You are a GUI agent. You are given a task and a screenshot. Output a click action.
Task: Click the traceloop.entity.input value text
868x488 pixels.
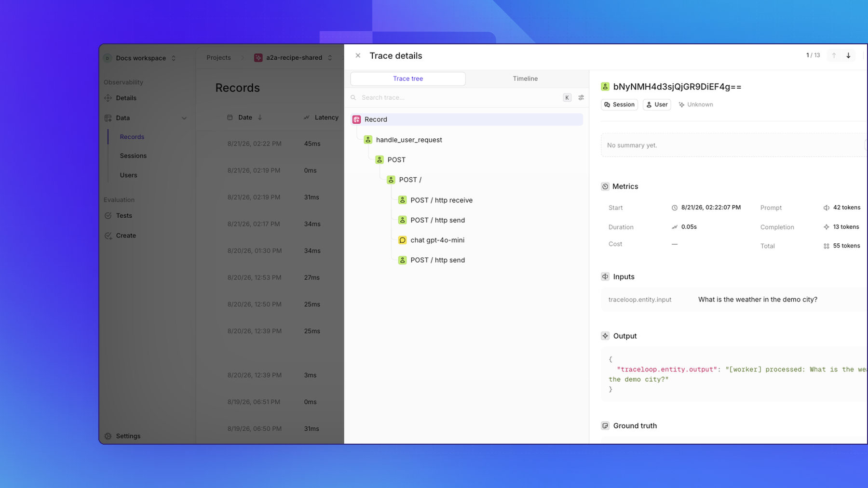pyautogui.click(x=758, y=300)
